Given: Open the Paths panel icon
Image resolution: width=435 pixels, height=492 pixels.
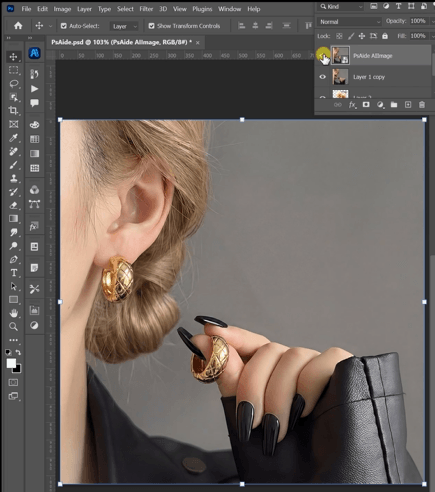Looking at the screenshot, I should [34, 204].
